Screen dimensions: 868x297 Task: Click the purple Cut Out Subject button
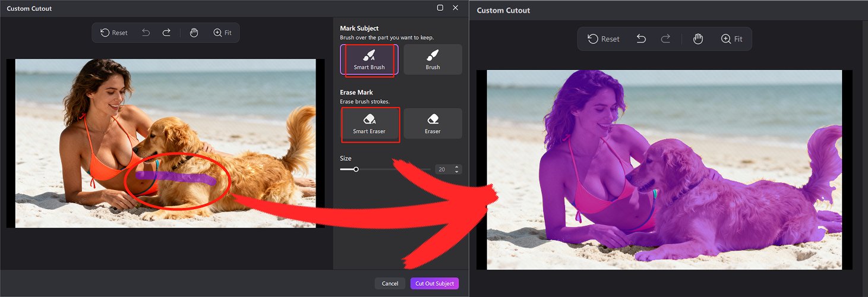click(434, 283)
